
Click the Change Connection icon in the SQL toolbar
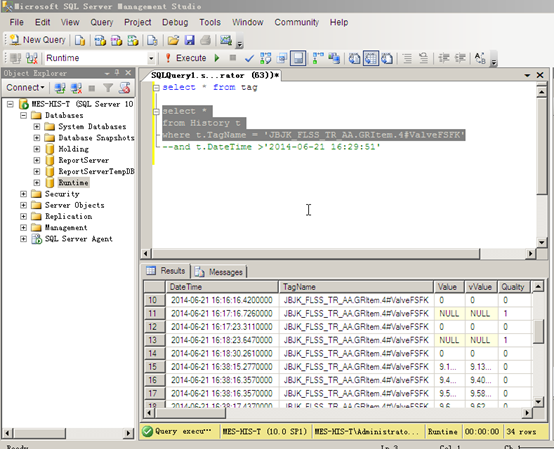pyautogui.click(x=31, y=58)
